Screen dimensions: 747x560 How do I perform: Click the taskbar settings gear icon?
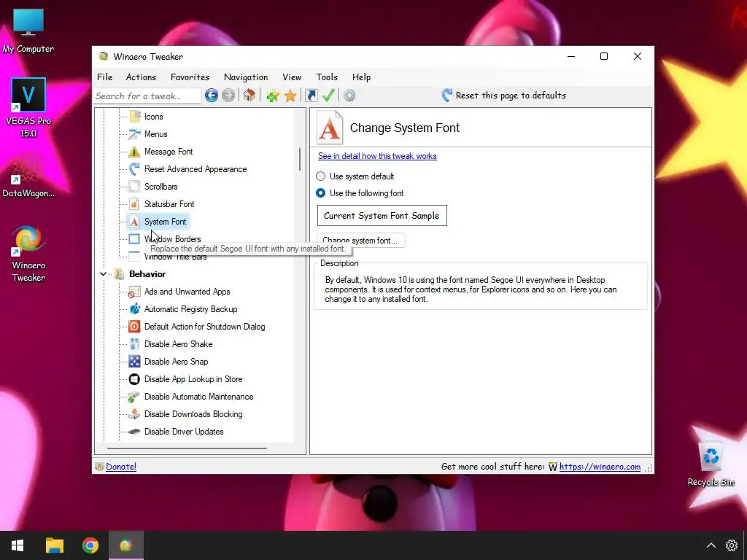pyautogui.click(x=731, y=545)
